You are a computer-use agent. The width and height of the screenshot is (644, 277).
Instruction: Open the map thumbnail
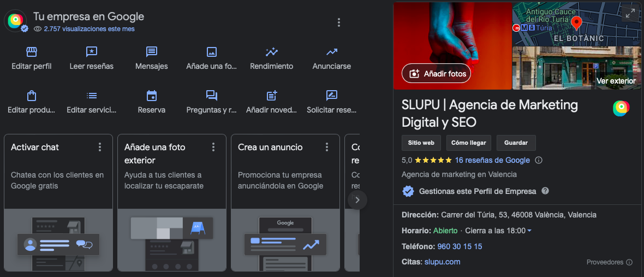click(577, 24)
